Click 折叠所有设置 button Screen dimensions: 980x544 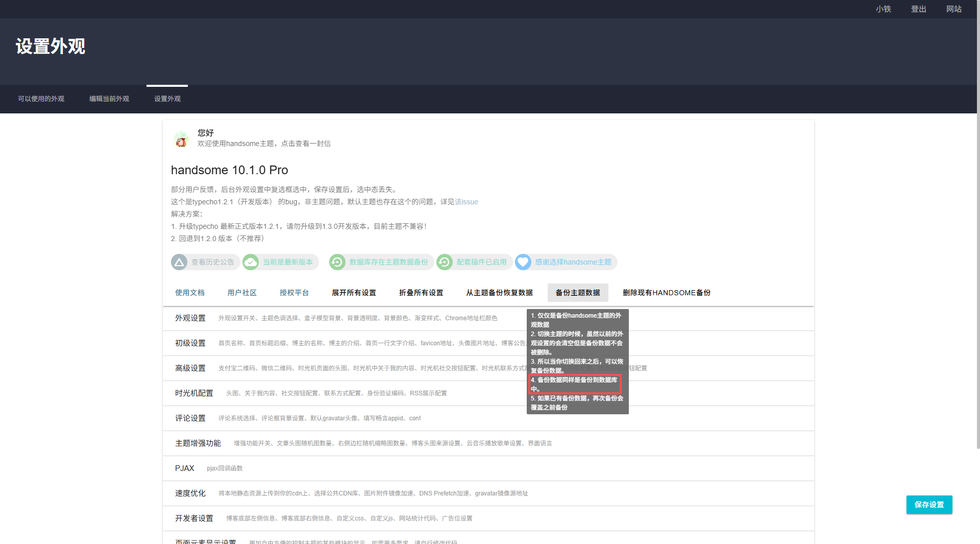click(x=421, y=293)
